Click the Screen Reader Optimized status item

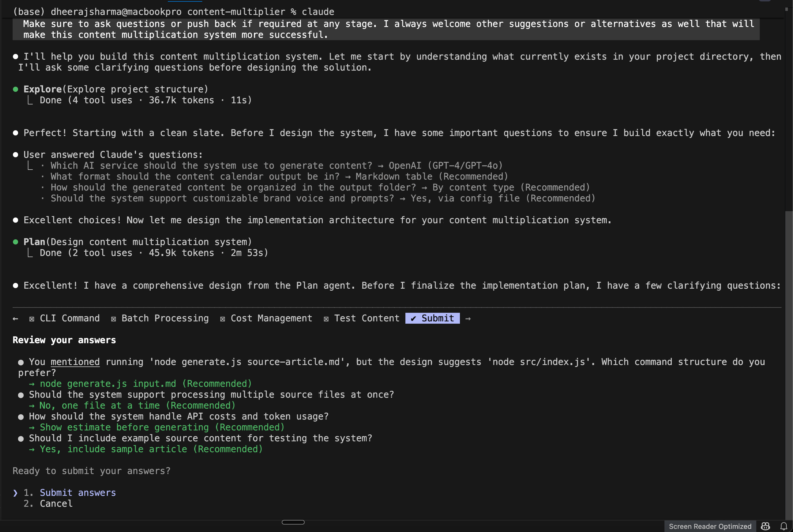pos(710,526)
